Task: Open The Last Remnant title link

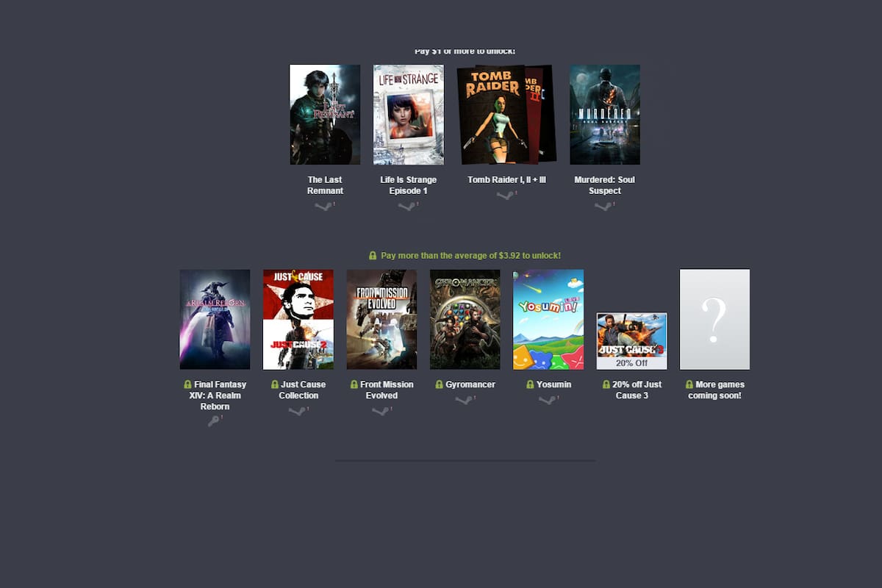Action: pyautogui.click(x=325, y=185)
